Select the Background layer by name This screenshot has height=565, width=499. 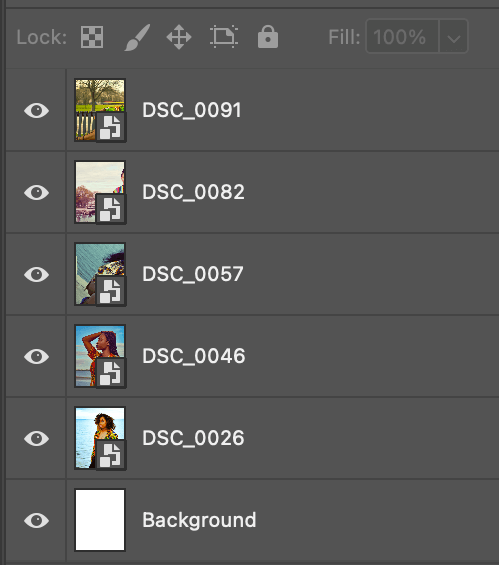pyautogui.click(x=199, y=520)
